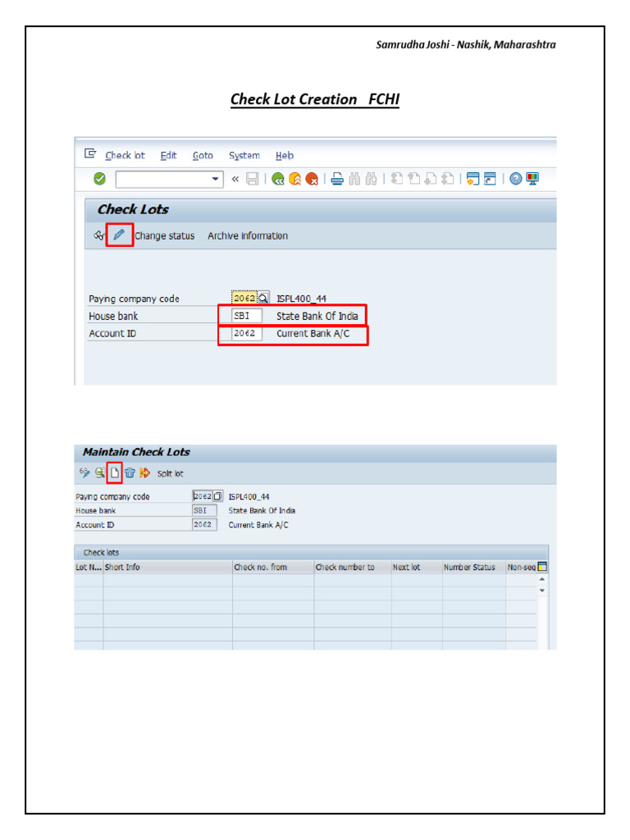Open the Help menu

(285, 155)
